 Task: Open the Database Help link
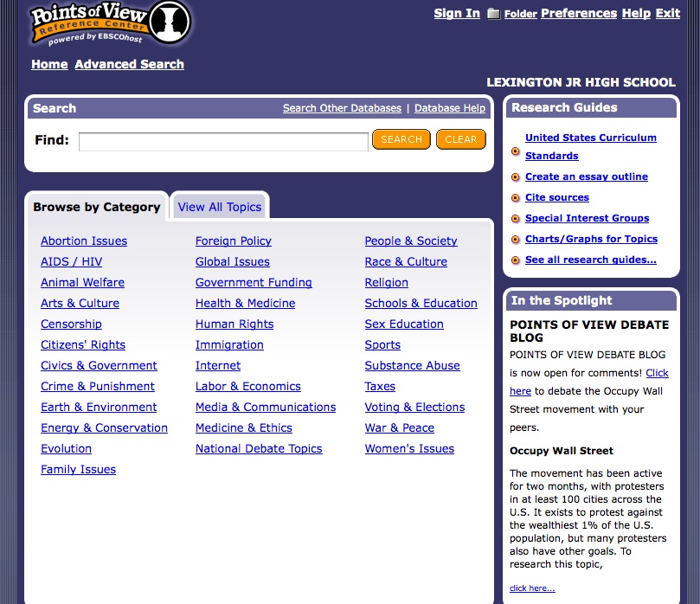(x=449, y=108)
